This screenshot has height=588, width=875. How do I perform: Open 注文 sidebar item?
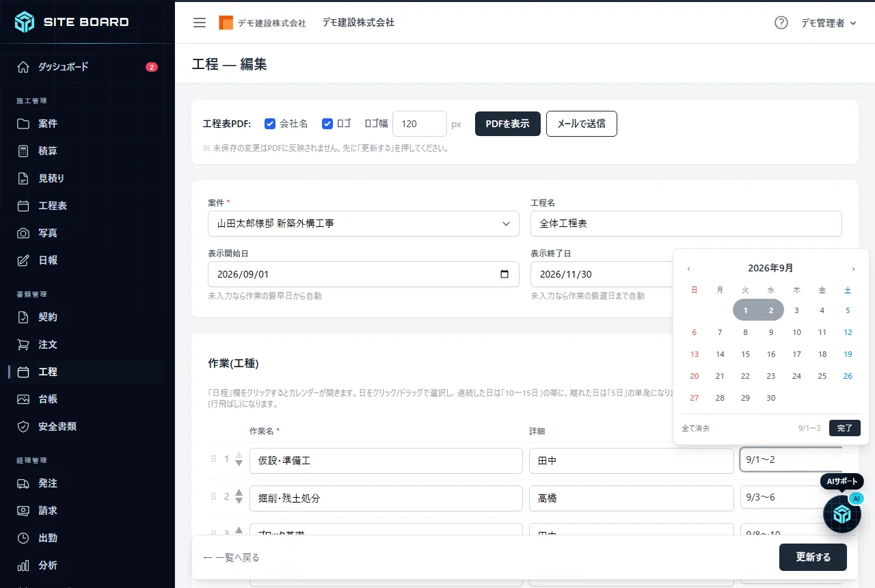coord(87,345)
